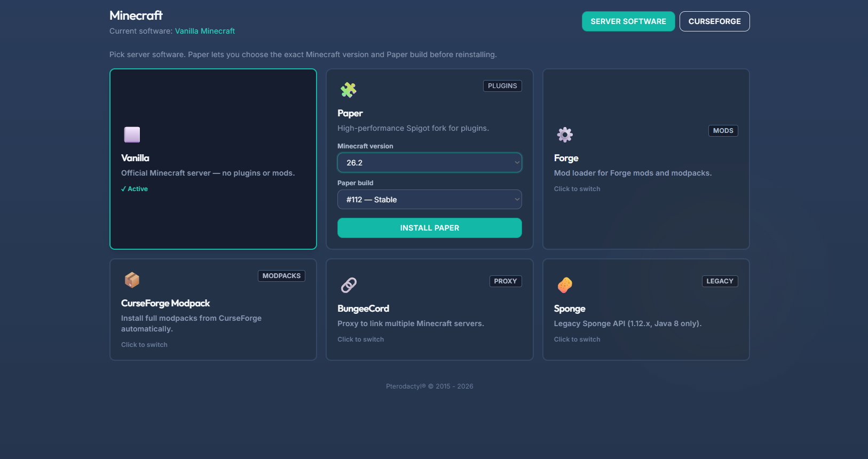This screenshot has width=868, height=459.
Task: Click the BungeeCord chain link icon
Action: point(349,285)
